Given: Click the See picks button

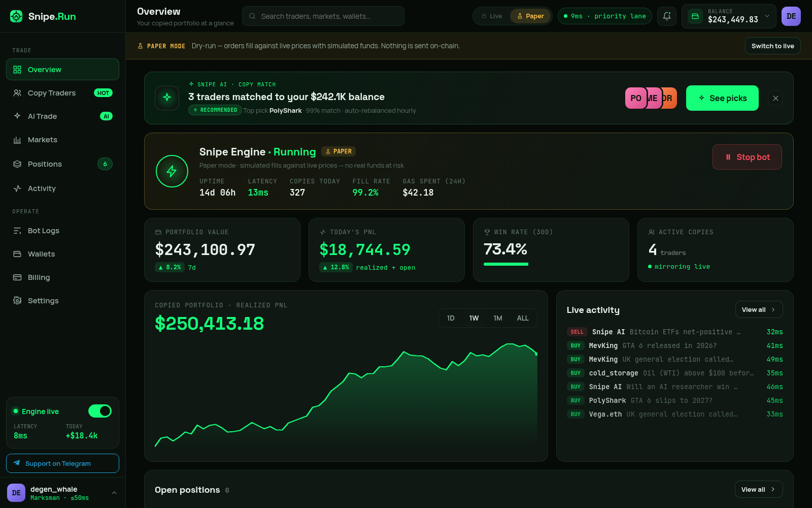Looking at the screenshot, I should coord(722,98).
